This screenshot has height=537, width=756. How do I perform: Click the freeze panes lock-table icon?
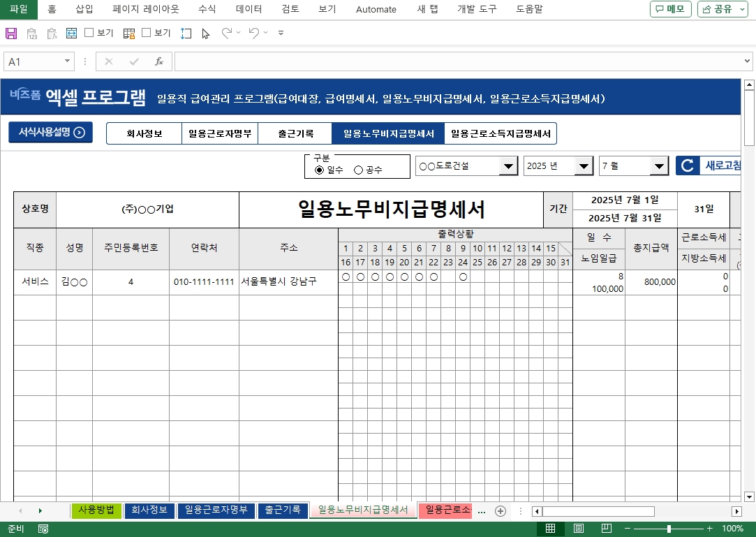click(x=128, y=33)
